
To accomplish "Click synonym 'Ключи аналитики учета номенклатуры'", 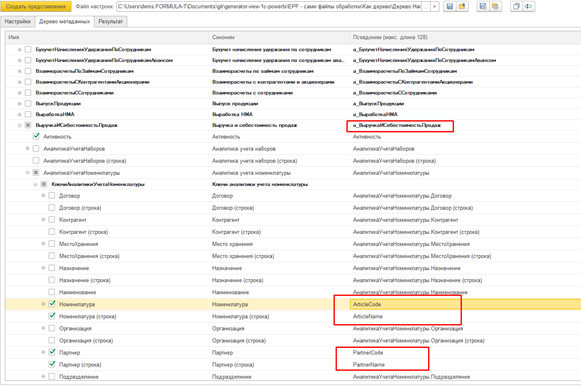I will pos(260,184).
